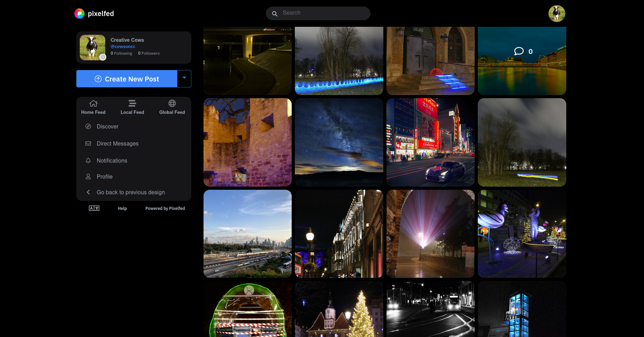
Task: Switch to Home Feed tab
Action: click(93, 107)
